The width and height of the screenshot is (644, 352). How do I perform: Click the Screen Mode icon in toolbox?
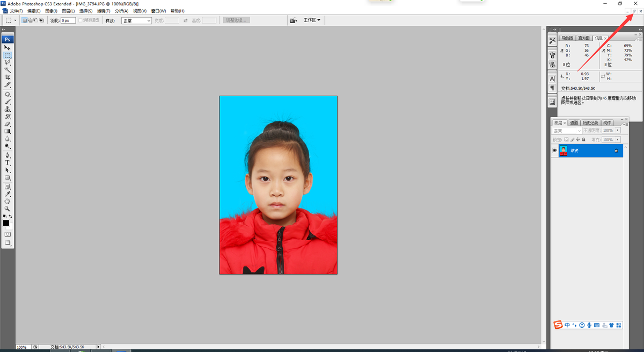tap(8, 243)
